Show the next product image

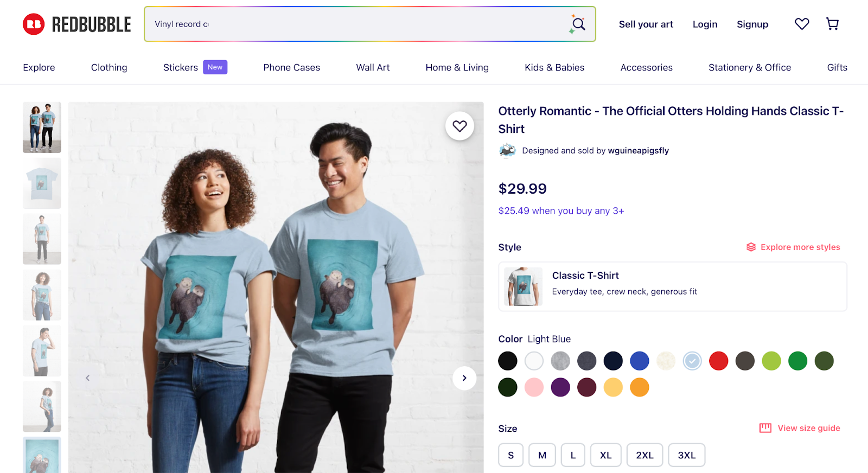point(464,378)
